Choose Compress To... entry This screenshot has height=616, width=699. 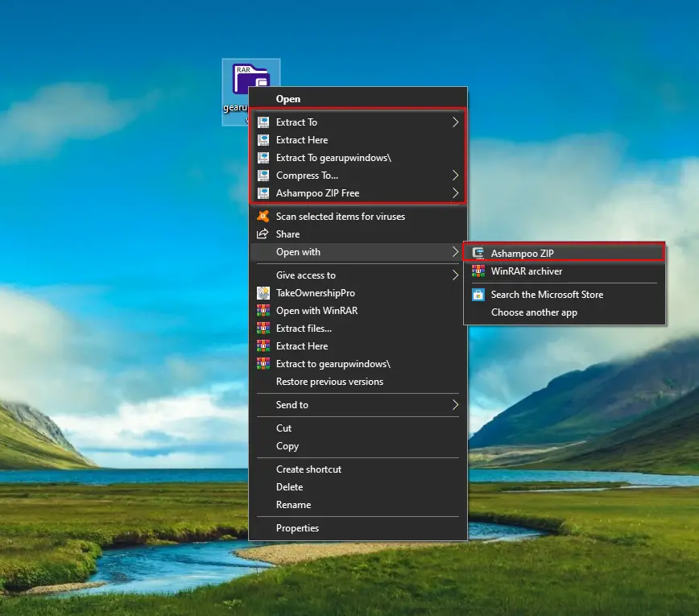[x=358, y=176]
